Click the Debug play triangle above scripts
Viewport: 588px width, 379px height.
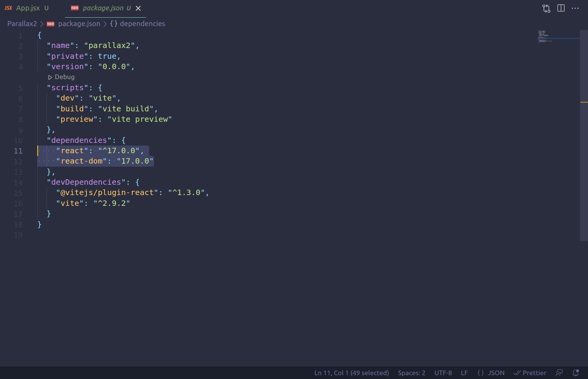coord(50,77)
